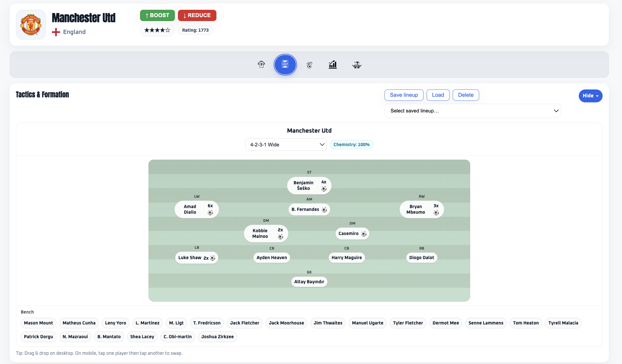Select M. Ligt from the bench
Screen dimensions: 622x364
(177, 323)
